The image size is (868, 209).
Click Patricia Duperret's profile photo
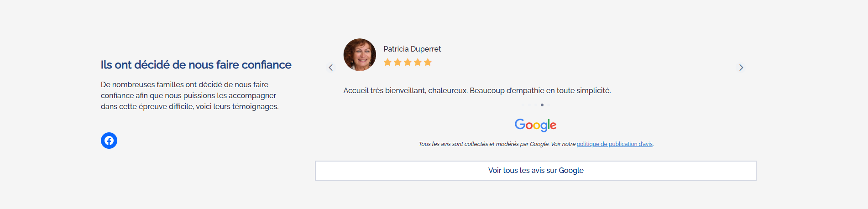[360, 55]
